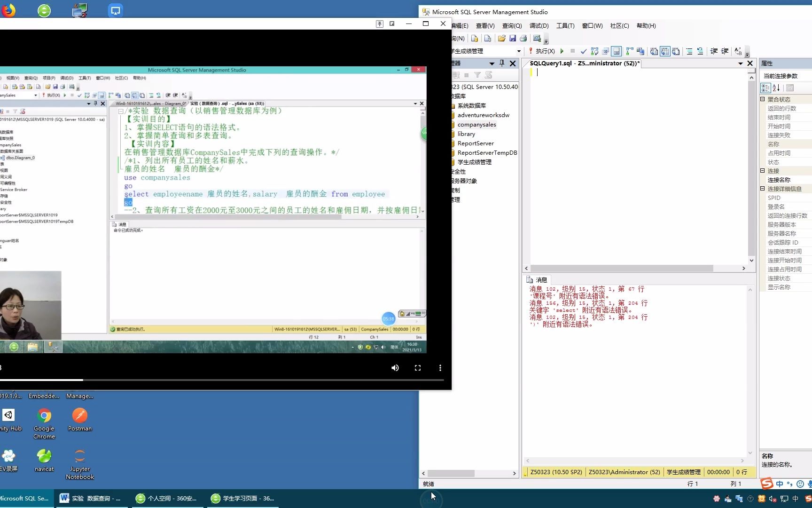This screenshot has height=508, width=812.
Task: Switch to Word 实验 数据查询 taskbar button
Action: coord(91,499)
